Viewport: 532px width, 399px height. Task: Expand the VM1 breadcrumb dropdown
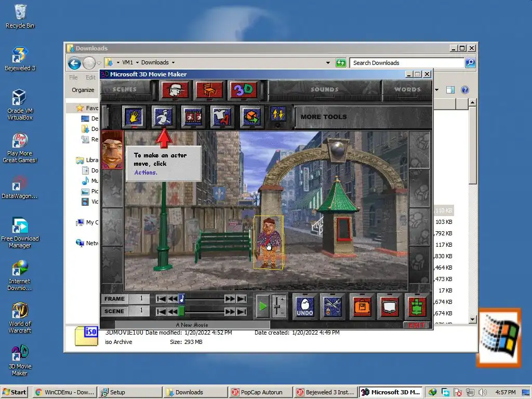137,62
